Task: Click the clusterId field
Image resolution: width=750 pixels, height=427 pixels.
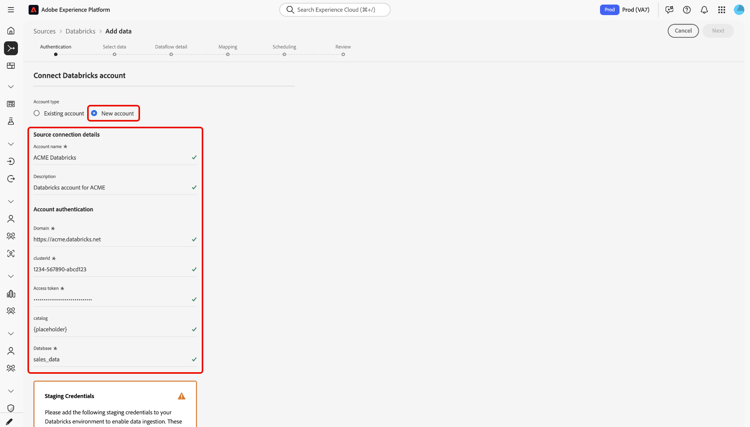Action: coord(115,269)
